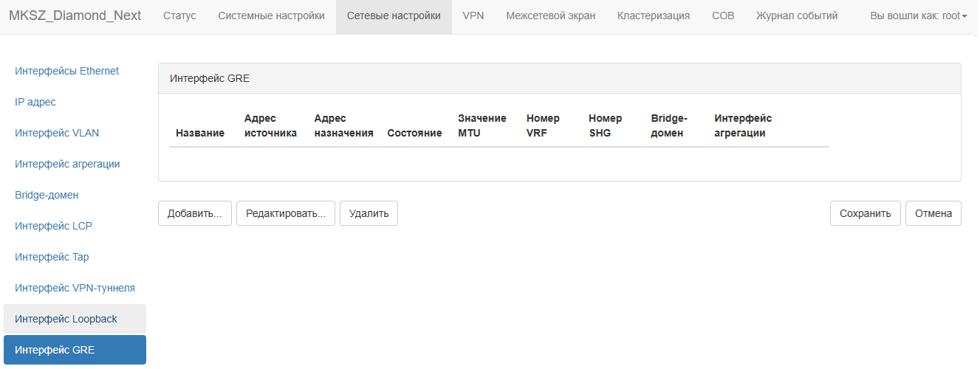The width and height of the screenshot is (980, 369).
Task: Save changes with the Сохранить button
Action: [866, 213]
